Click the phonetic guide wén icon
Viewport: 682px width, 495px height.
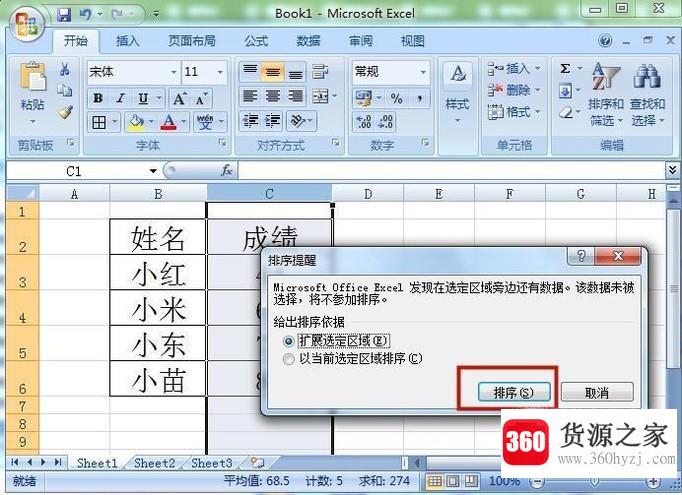[x=205, y=122]
